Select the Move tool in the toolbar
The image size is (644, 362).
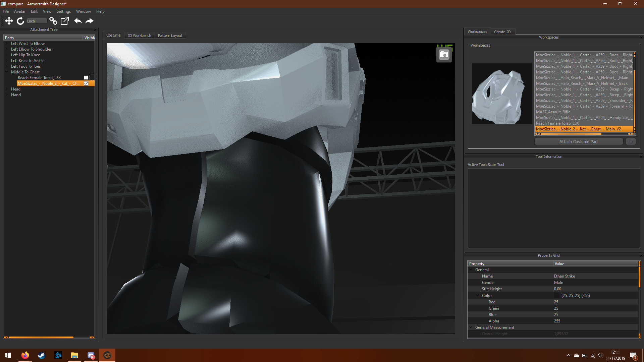pos(9,21)
